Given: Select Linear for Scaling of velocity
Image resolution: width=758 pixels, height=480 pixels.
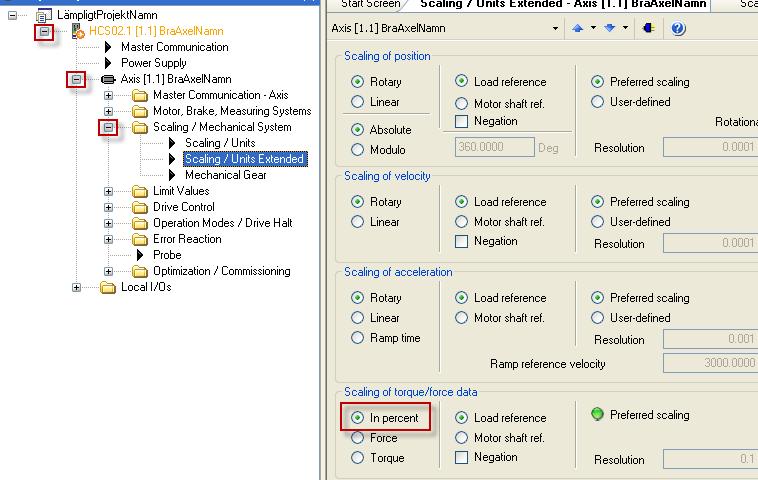Looking at the screenshot, I should pos(357,222).
